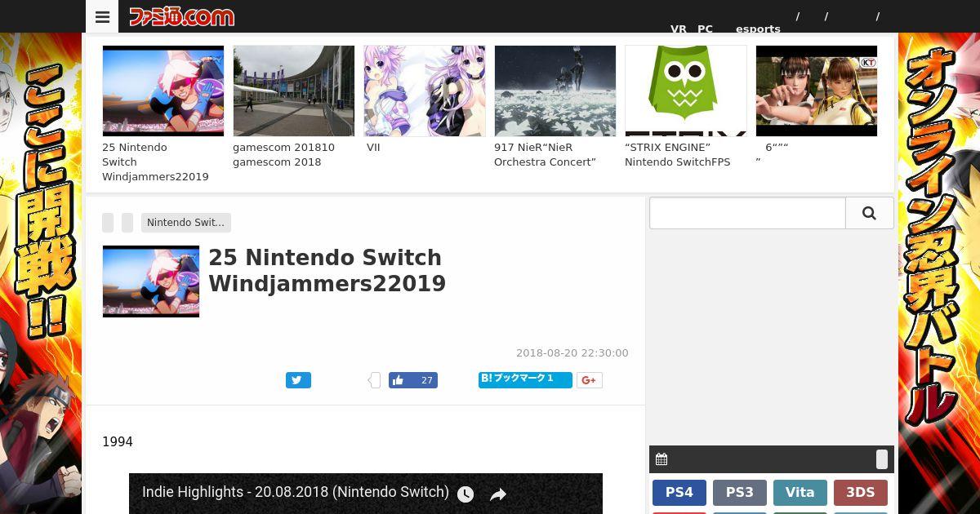Open 'gamescom 201810 gamescom 2018' article link
Screen dimensions: 980x514
tap(283, 155)
